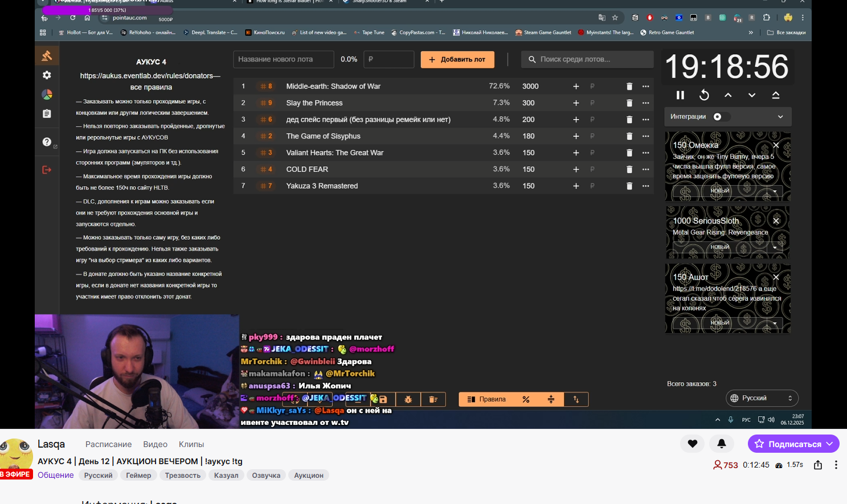The width and height of the screenshot is (847, 504).
Task: Pause the auction timer
Action: tap(680, 95)
